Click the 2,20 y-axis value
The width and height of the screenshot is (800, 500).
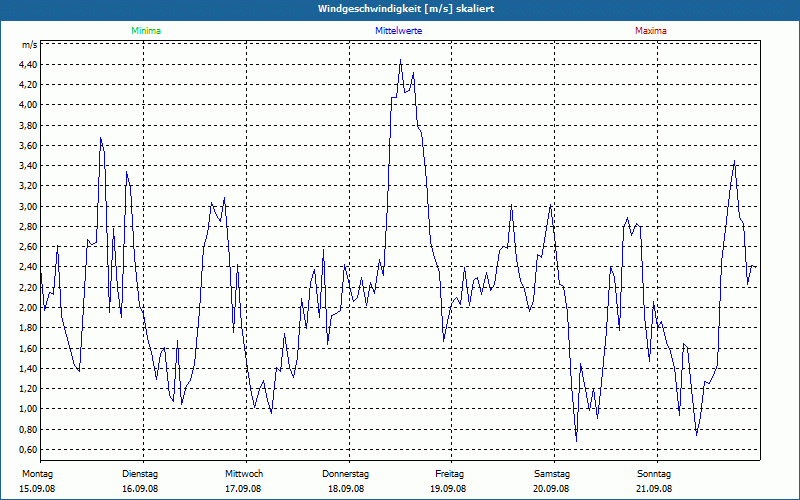coord(29,288)
